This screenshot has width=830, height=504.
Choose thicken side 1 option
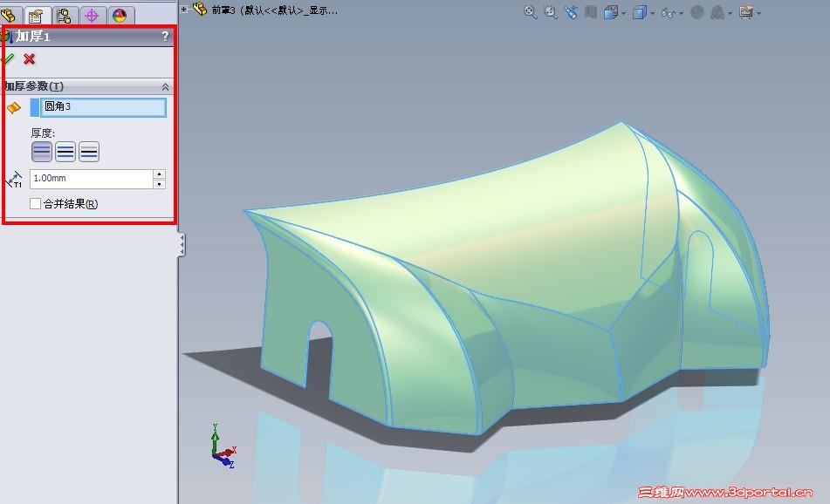[x=42, y=152]
